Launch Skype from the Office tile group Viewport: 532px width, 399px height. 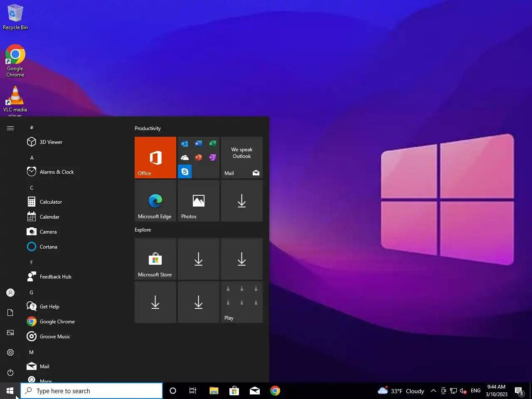point(185,171)
